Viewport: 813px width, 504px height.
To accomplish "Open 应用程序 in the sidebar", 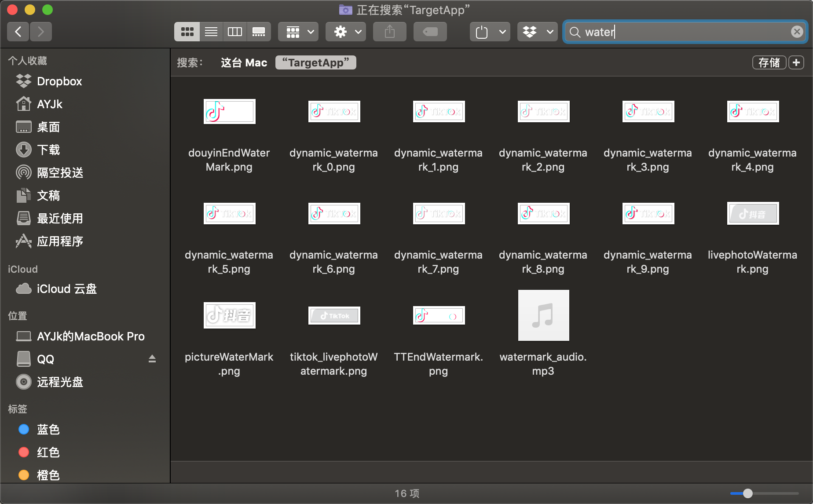I will pyautogui.click(x=85, y=241).
